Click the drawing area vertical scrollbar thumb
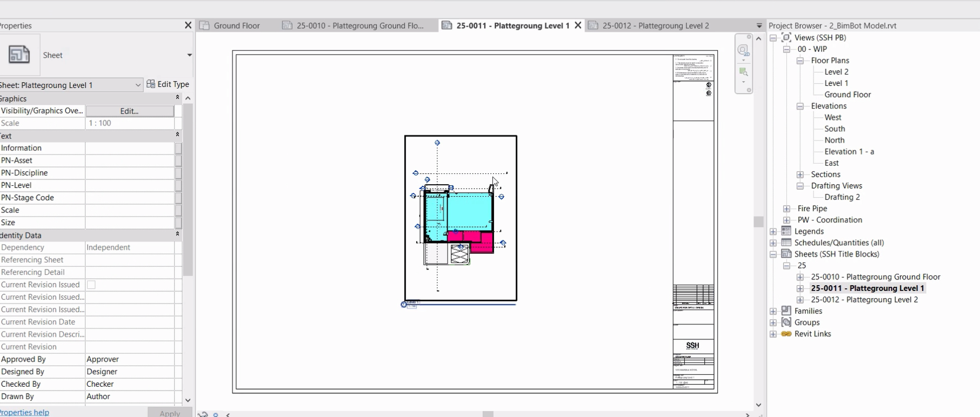Viewport: 980px width, 417px height. click(758, 221)
